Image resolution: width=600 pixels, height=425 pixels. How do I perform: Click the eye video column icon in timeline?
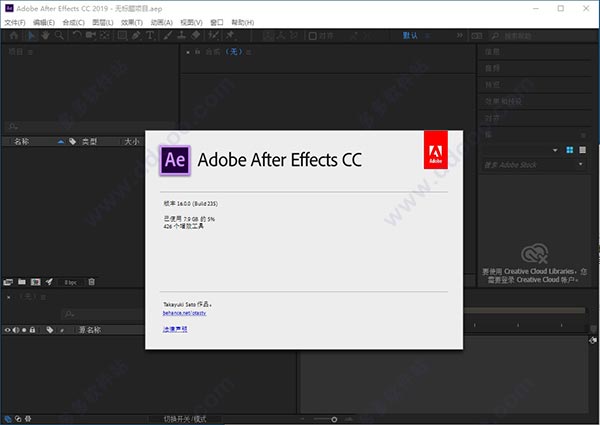7,330
